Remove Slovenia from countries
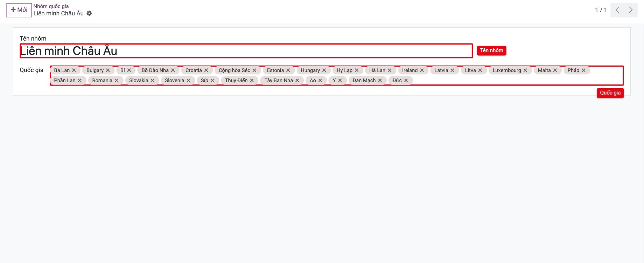This screenshot has width=644, height=263. pos(188,80)
